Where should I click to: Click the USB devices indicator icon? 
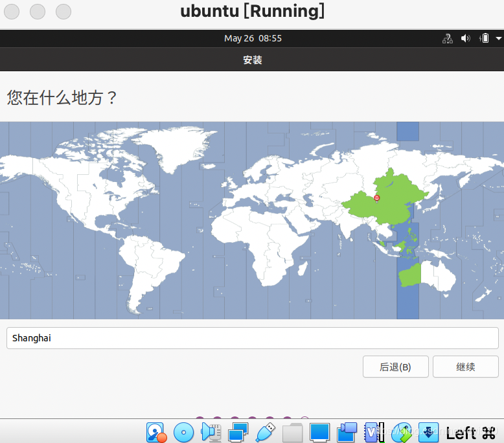coord(266,433)
